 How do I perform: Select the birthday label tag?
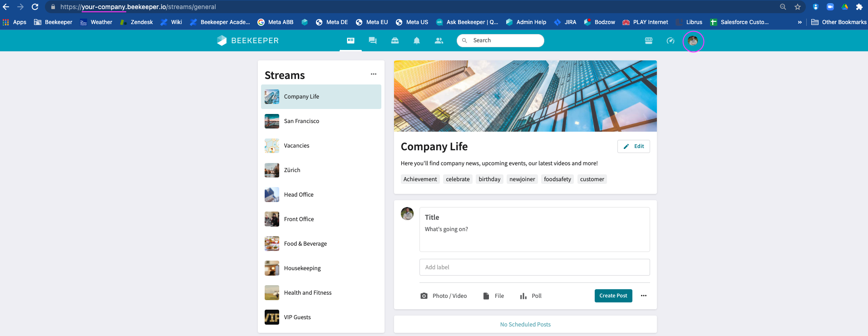(489, 179)
